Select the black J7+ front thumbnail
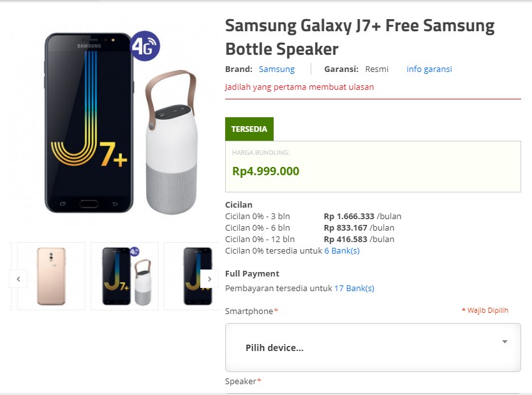The width and height of the screenshot is (532, 395). click(192, 276)
